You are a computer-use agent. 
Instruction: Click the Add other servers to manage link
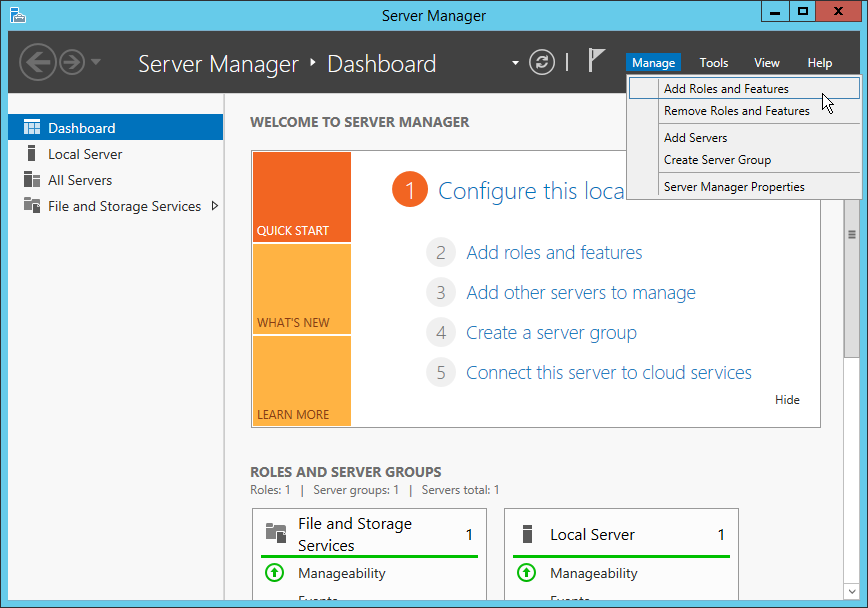[581, 292]
